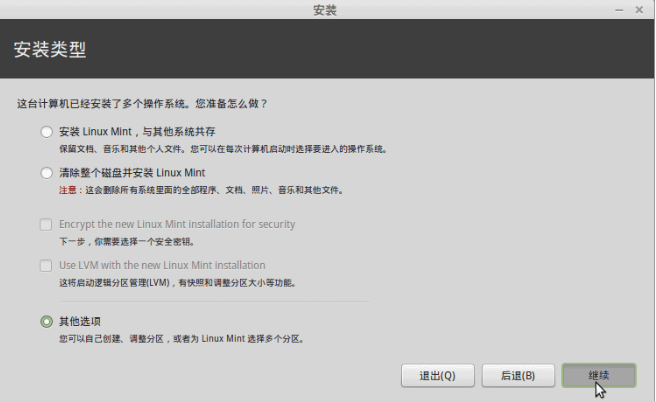Click the 安装类型 heading text
The image size is (656, 401).
point(50,49)
